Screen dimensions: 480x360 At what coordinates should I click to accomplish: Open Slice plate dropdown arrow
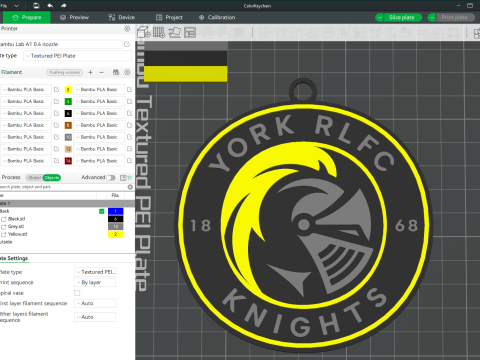[379, 17]
